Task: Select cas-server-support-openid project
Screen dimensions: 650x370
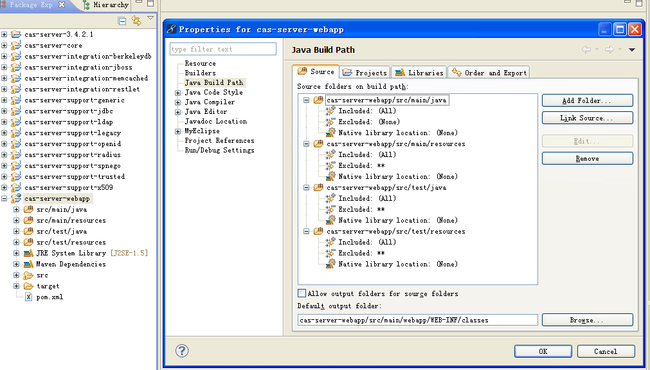Action: [73, 144]
